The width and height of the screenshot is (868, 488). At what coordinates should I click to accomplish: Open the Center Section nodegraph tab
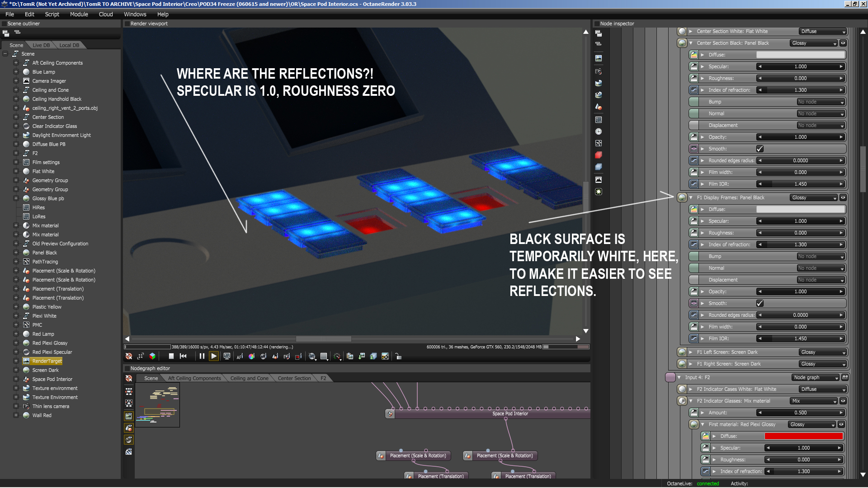[x=294, y=378]
